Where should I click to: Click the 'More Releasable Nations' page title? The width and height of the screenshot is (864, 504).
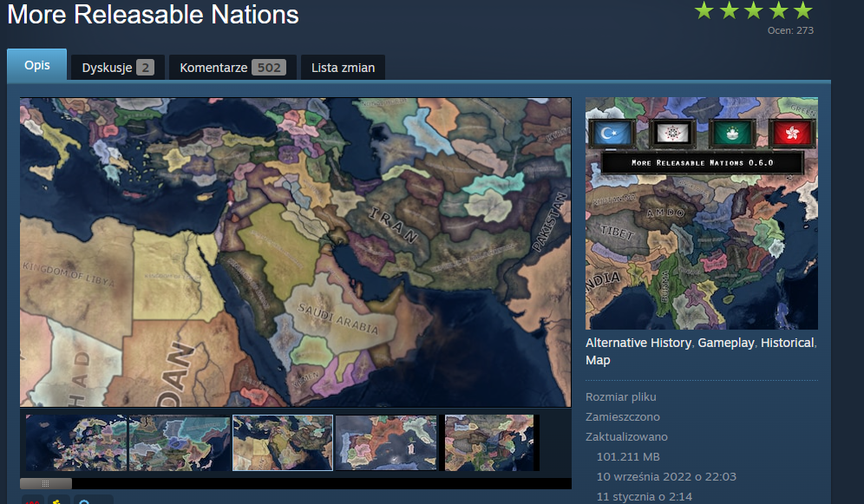pos(154,15)
